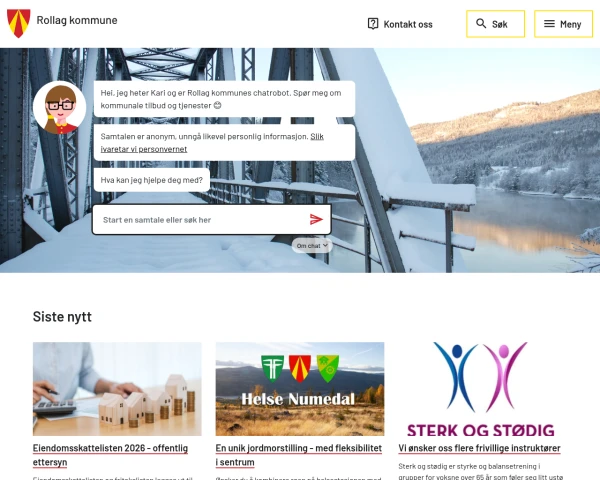Click the red send arrow in chat box

tap(316, 219)
